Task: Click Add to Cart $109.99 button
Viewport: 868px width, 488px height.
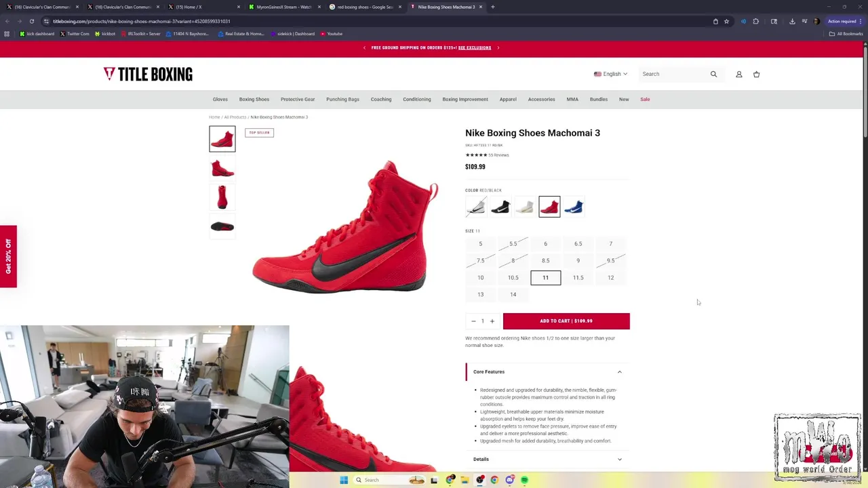Action: point(566,321)
